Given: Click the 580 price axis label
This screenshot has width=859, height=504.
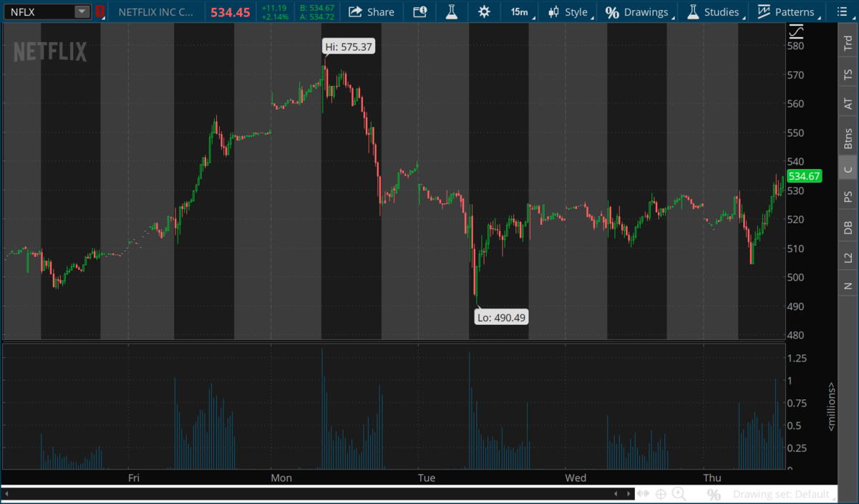Looking at the screenshot, I should (795, 46).
